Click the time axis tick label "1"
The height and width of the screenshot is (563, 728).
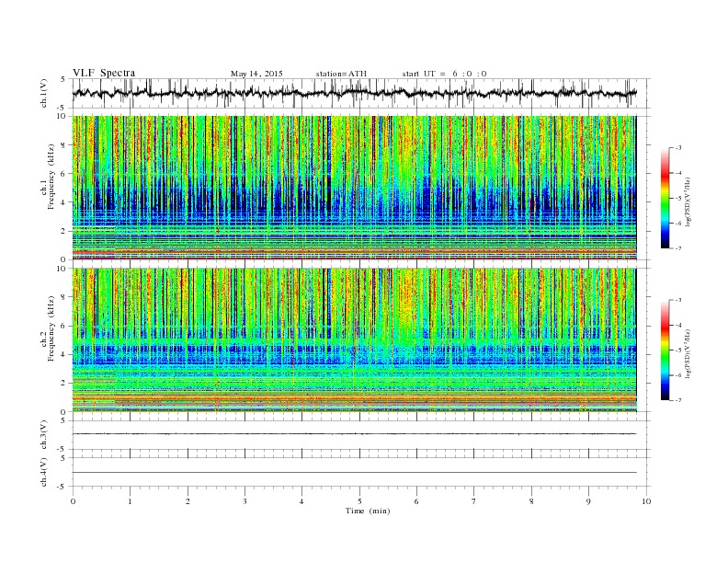pyautogui.click(x=131, y=501)
